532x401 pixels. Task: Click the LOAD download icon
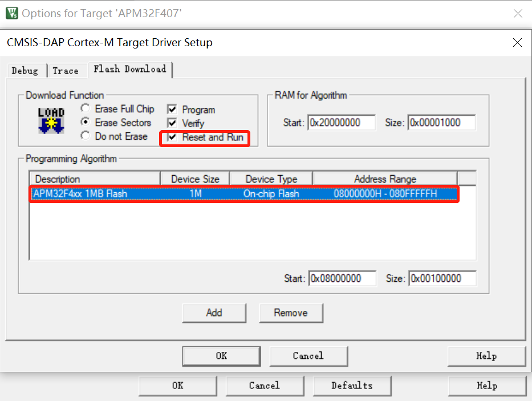coord(51,120)
